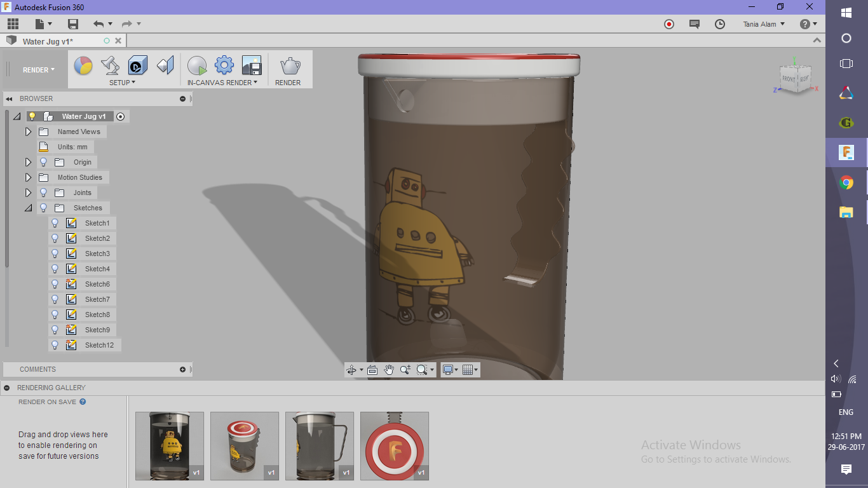This screenshot has width=868, height=488.
Task: Open the data panel grid icon
Action: (x=13, y=24)
